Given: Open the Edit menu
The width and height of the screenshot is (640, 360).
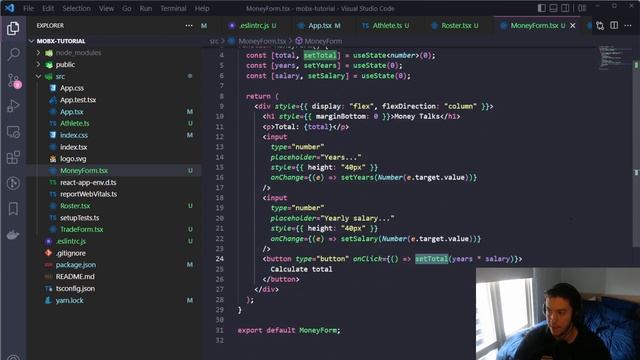Looking at the screenshot, I should [x=48, y=8].
